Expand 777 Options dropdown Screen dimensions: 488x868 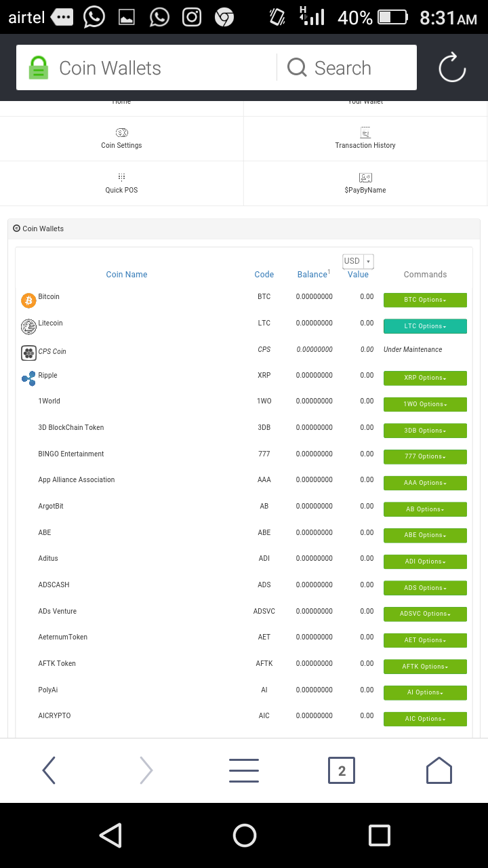tap(425, 456)
